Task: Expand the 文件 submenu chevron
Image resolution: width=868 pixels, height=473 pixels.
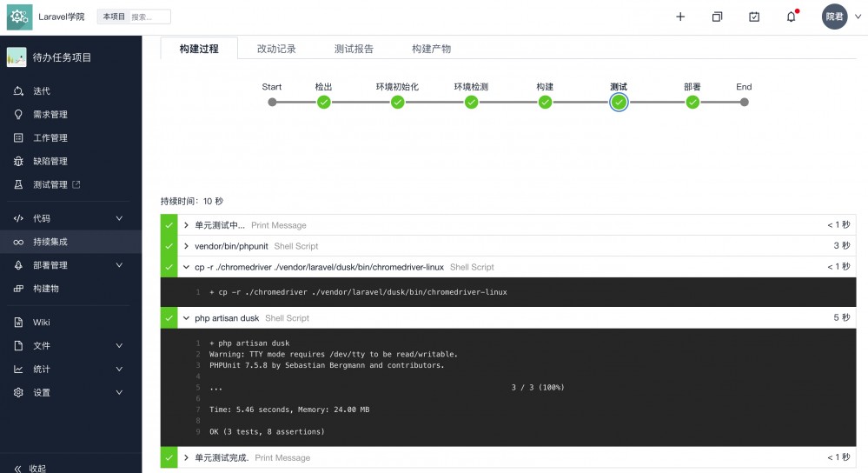Action: (119, 345)
